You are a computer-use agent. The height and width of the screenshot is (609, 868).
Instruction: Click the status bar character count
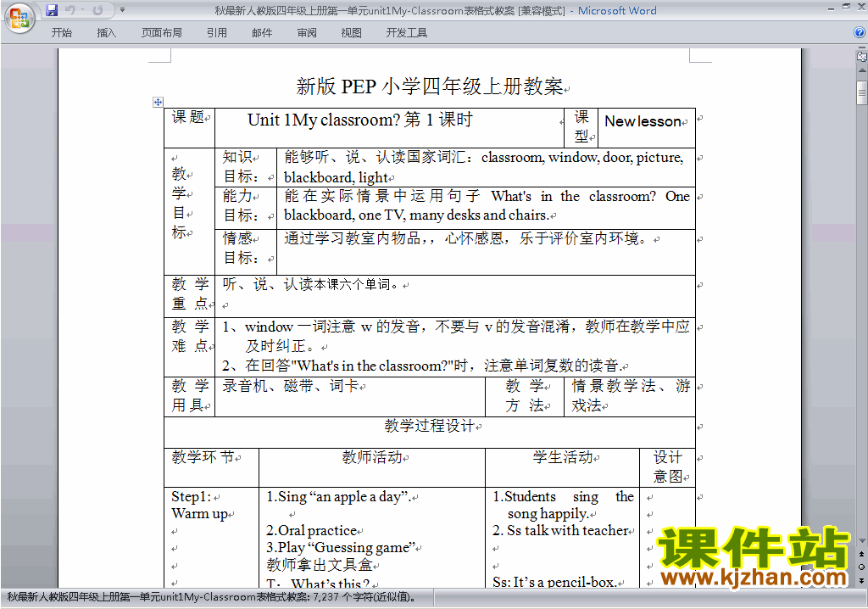[211, 597]
